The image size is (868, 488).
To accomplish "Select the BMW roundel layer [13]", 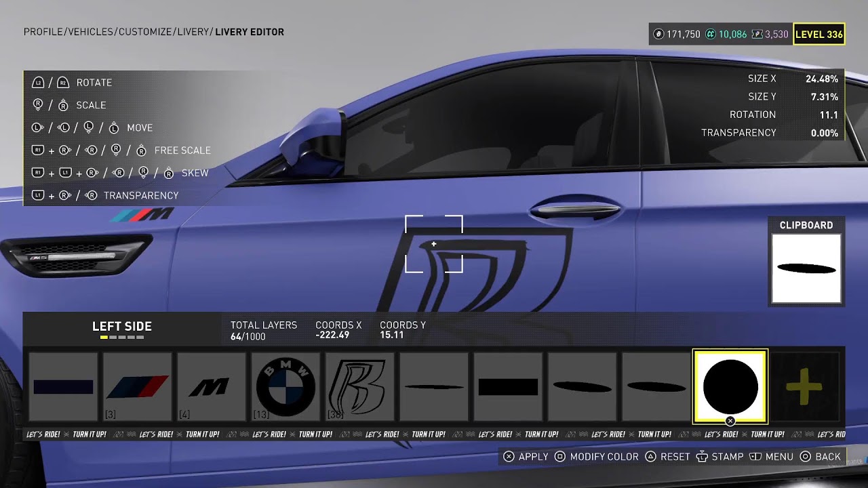I will [x=285, y=387].
